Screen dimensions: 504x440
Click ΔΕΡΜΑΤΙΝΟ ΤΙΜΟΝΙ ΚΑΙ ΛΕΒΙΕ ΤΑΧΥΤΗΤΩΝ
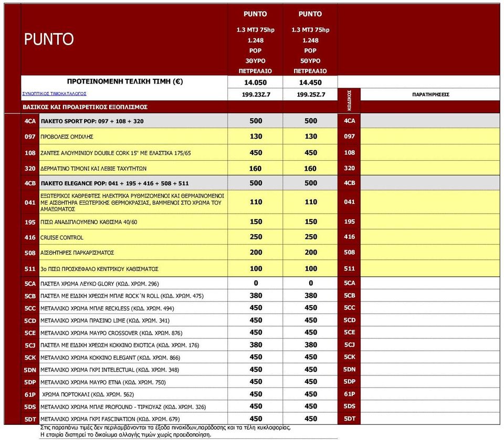[93, 169]
